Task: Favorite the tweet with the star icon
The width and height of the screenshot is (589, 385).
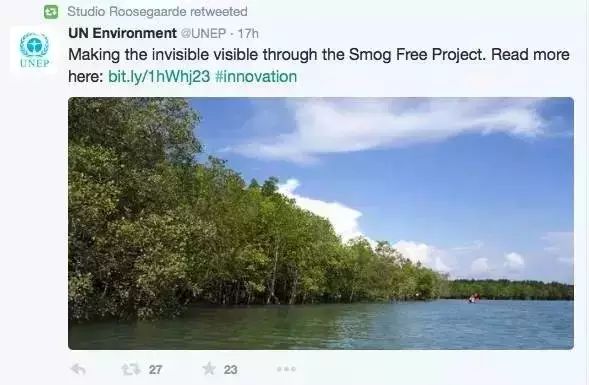Action: [x=209, y=369]
